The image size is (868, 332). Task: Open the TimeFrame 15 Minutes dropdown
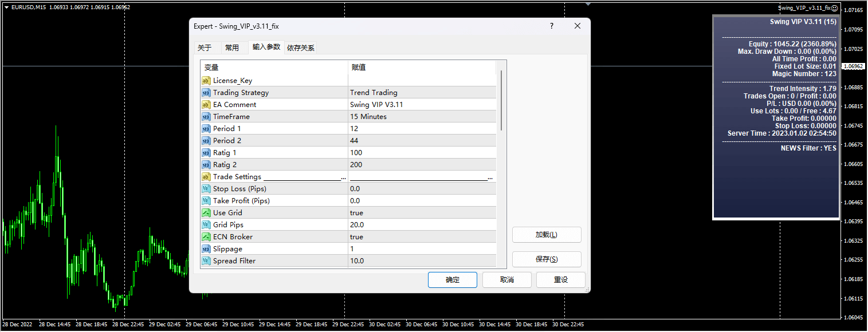pyautogui.click(x=401, y=116)
